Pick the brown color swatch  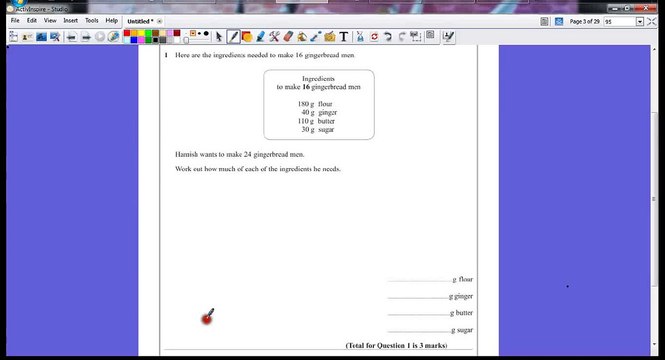pos(156,33)
